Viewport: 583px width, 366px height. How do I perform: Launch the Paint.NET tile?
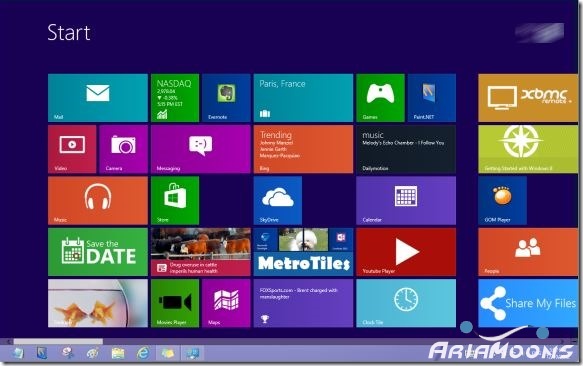(432, 98)
